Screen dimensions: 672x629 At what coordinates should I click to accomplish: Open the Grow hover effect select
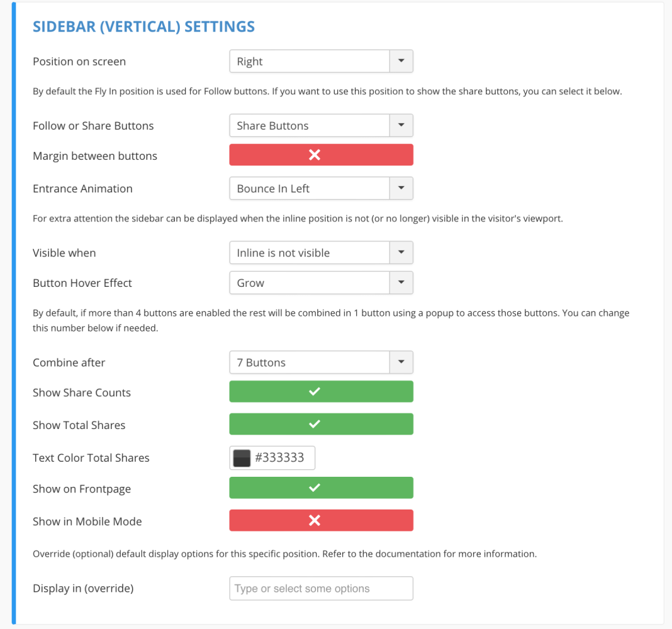321,282
